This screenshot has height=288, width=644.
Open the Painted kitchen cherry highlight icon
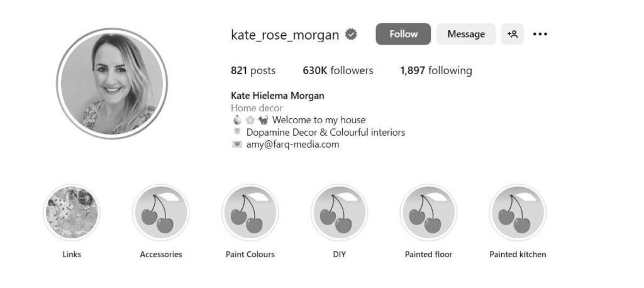click(x=518, y=213)
